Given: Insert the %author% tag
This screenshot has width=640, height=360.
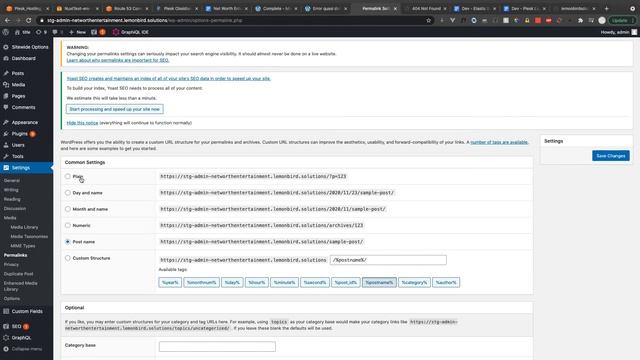Looking at the screenshot, I should (446, 282).
